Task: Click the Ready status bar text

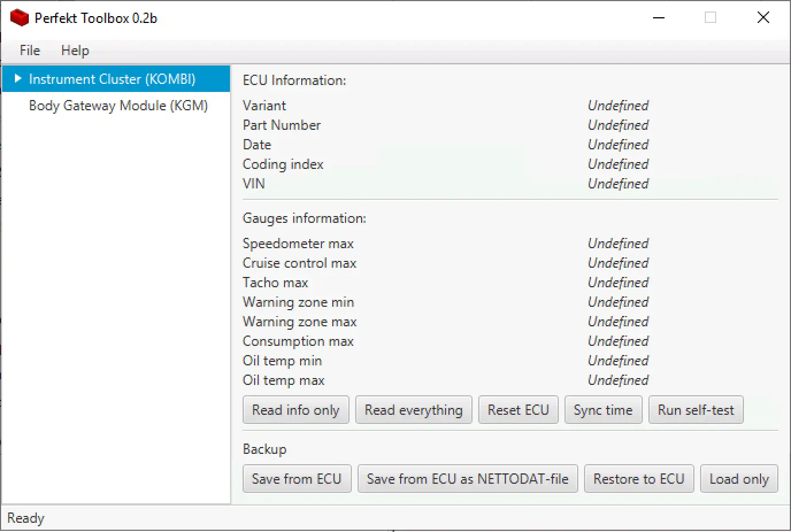Action: (x=26, y=518)
